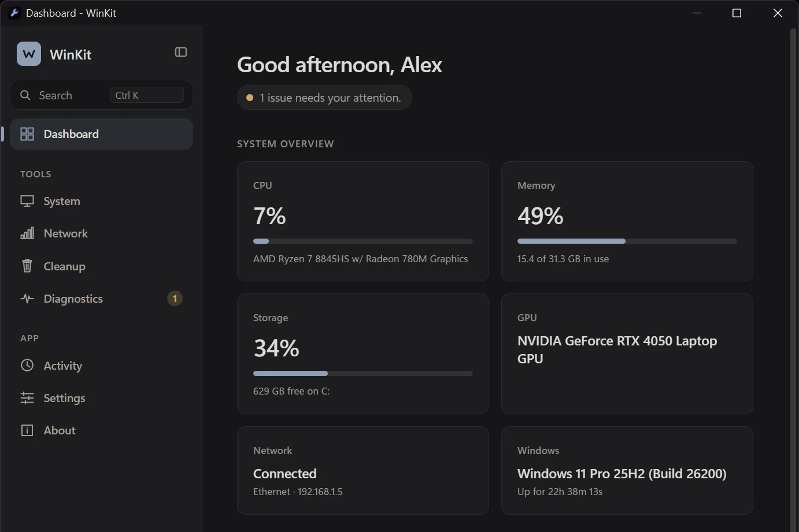Image resolution: width=799 pixels, height=532 pixels.
Task: Click the Activity clock icon
Action: (27, 366)
